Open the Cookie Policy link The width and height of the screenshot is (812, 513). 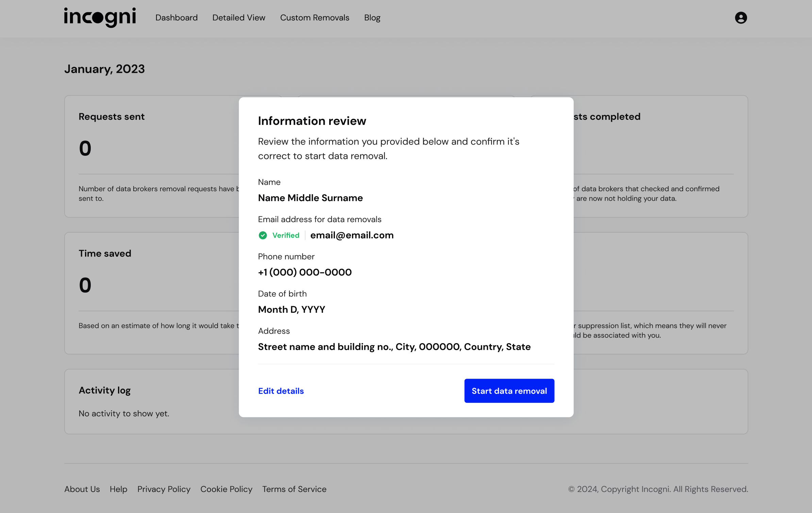pos(226,489)
